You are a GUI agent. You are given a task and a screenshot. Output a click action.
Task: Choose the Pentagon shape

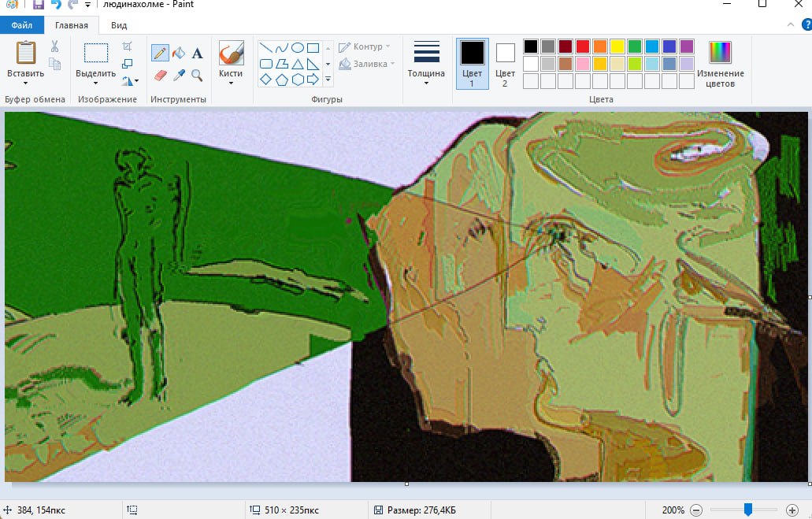[282, 80]
